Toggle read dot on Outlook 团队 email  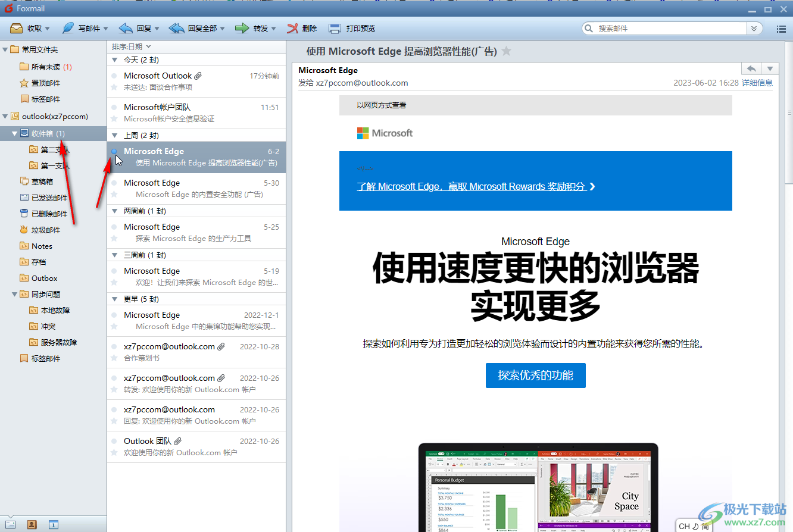tap(114, 441)
